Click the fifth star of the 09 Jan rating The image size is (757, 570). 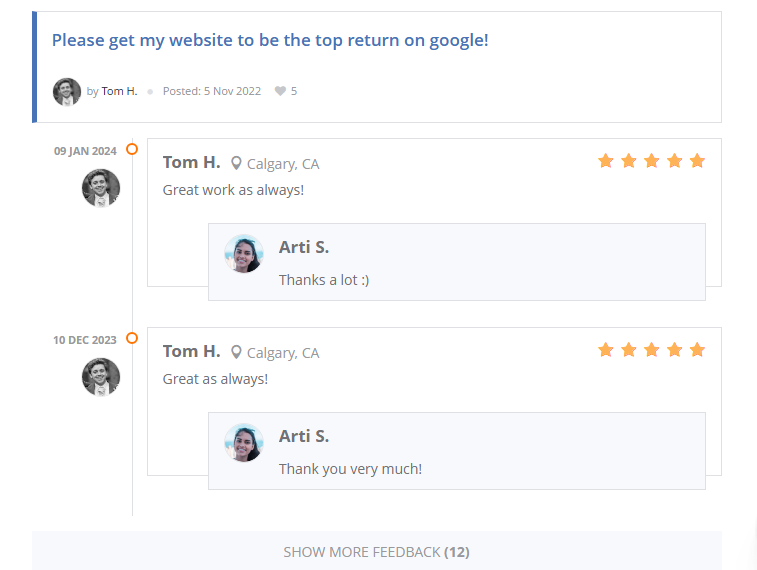(x=697, y=161)
